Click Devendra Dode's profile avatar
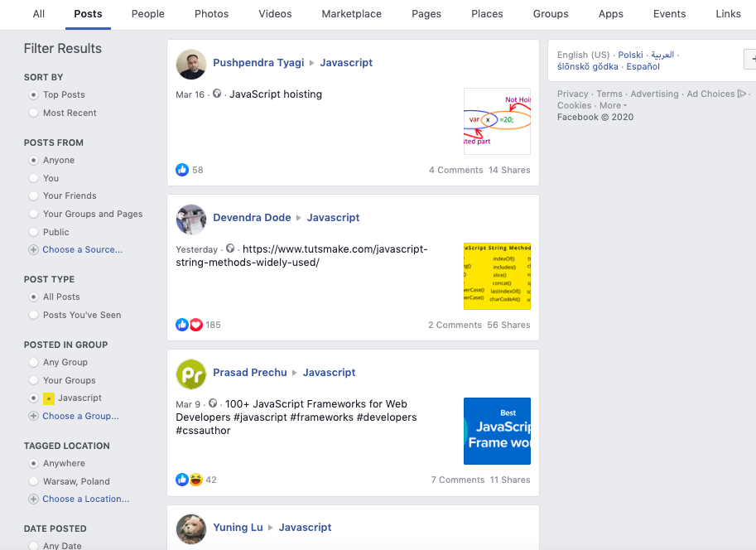 tap(191, 219)
